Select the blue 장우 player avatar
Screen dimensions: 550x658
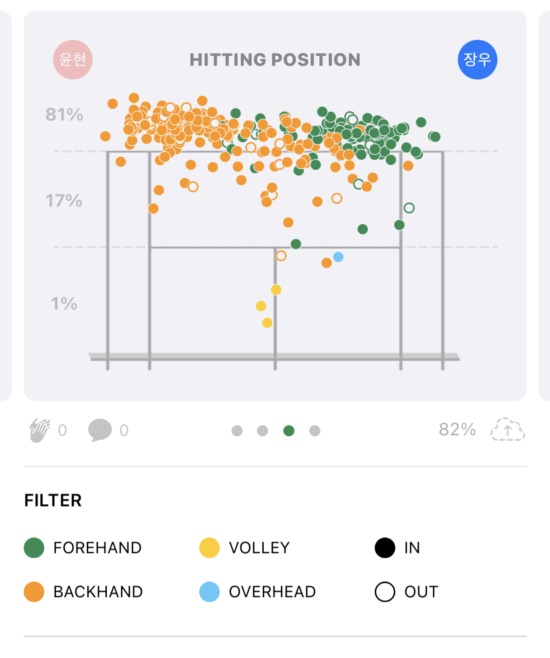coord(477,60)
